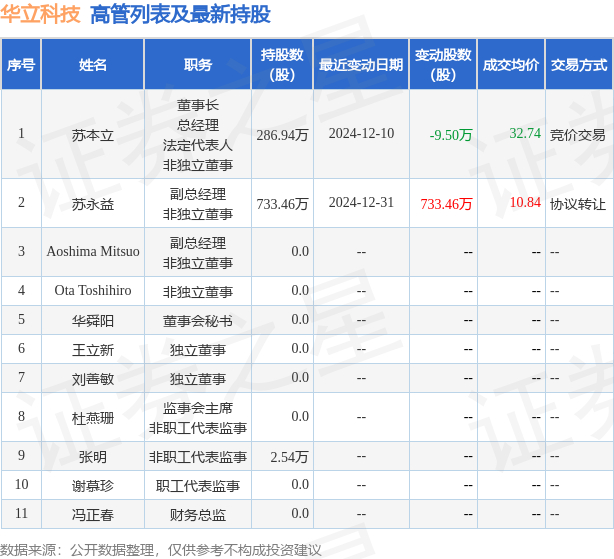Viewport: 614px width, 559px height.
Task: Click the red 733.46万 change value
Action: click(x=446, y=204)
